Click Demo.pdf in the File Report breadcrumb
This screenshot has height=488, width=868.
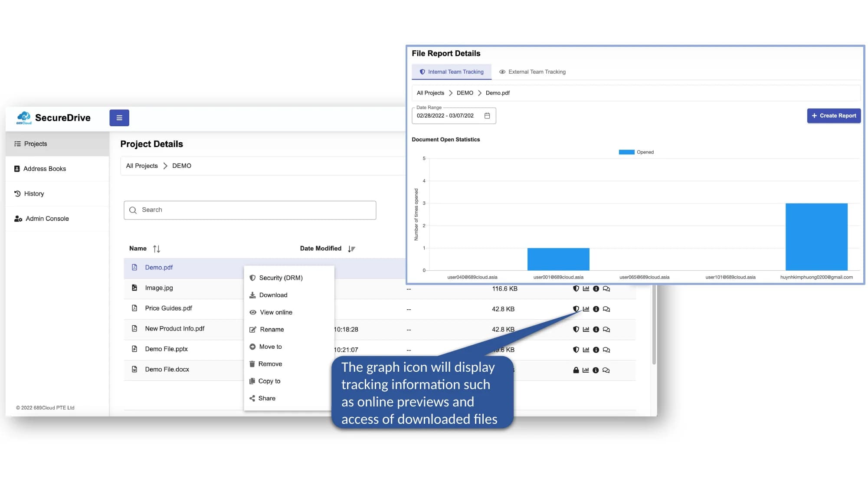click(x=498, y=93)
